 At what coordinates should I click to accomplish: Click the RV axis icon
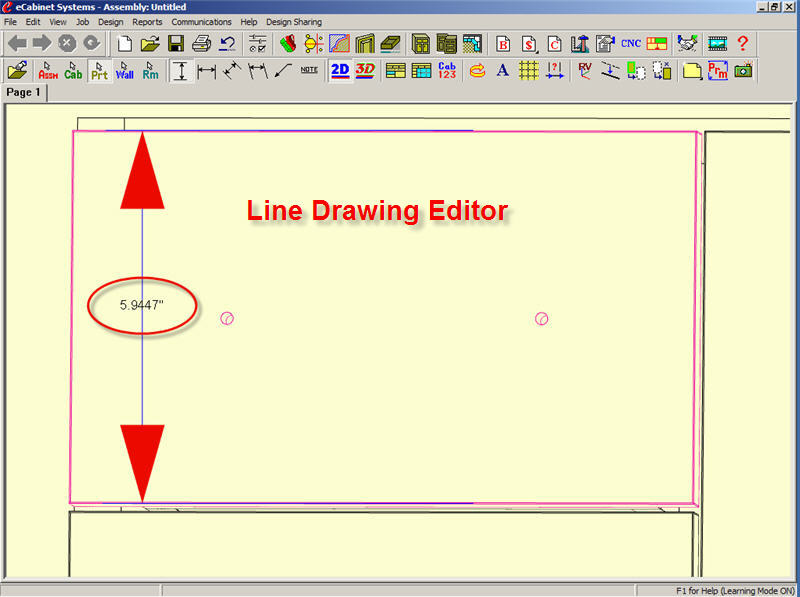click(x=585, y=71)
